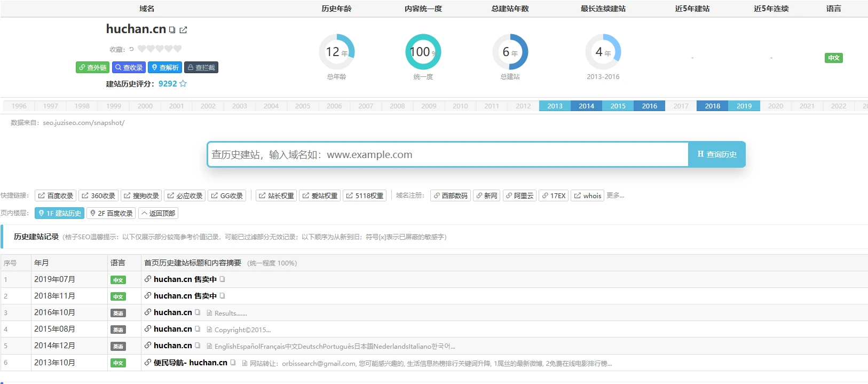Click the link icon in 2013年10月 row
Viewport: 868px width, 384px height.
[x=148, y=363]
